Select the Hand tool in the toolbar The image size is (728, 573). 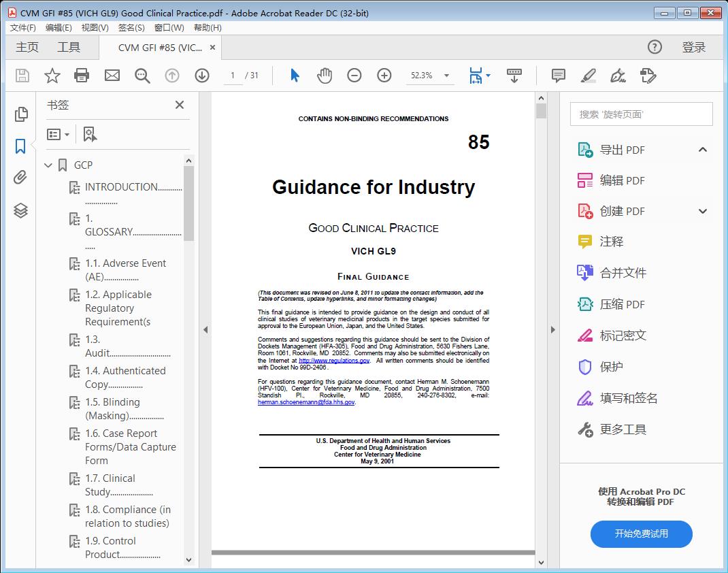click(x=325, y=76)
